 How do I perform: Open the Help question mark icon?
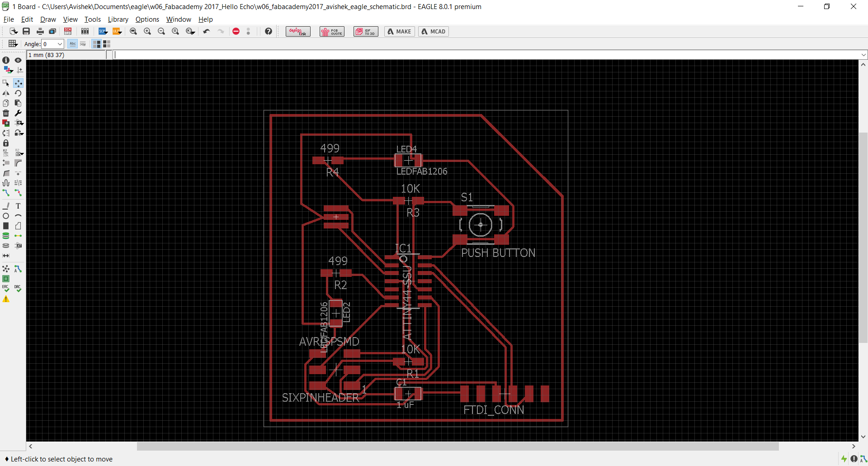(x=269, y=31)
